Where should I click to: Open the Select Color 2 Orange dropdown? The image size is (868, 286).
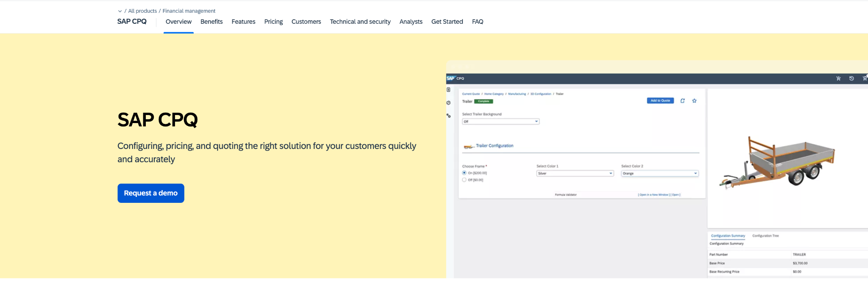click(x=660, y=173)
